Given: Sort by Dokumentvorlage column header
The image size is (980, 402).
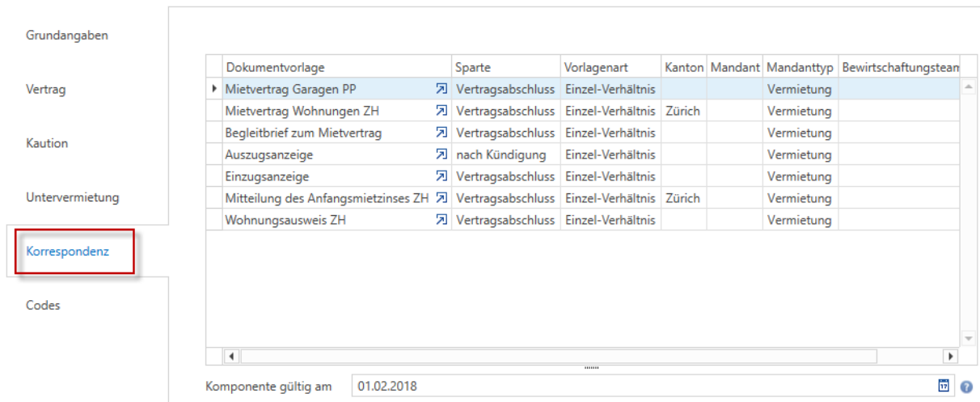Looking at the screenshot, I should [336, 67].
